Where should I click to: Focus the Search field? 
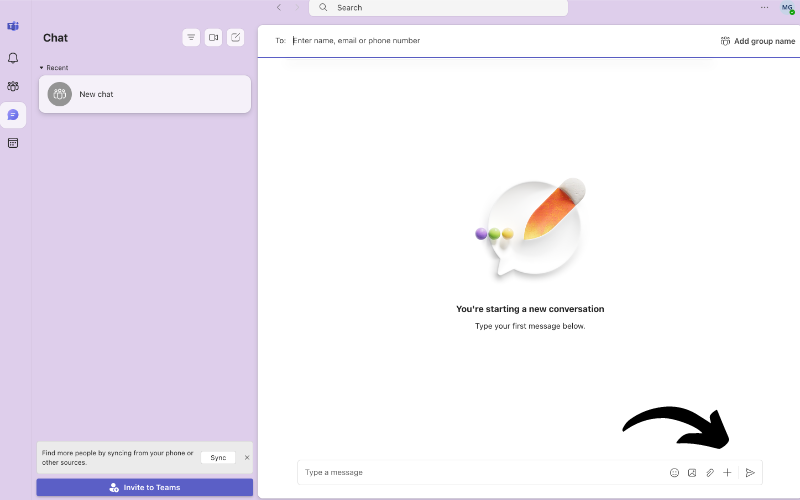coord(438,8)
